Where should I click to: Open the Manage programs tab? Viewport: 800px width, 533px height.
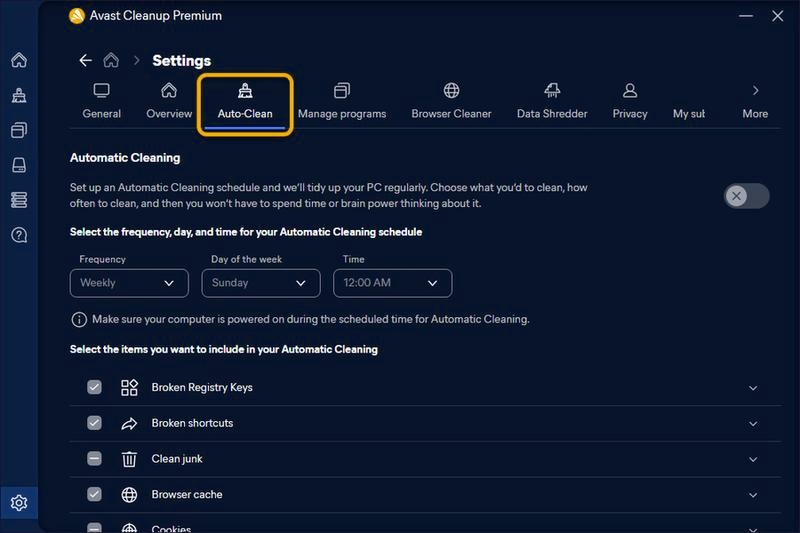342,102
